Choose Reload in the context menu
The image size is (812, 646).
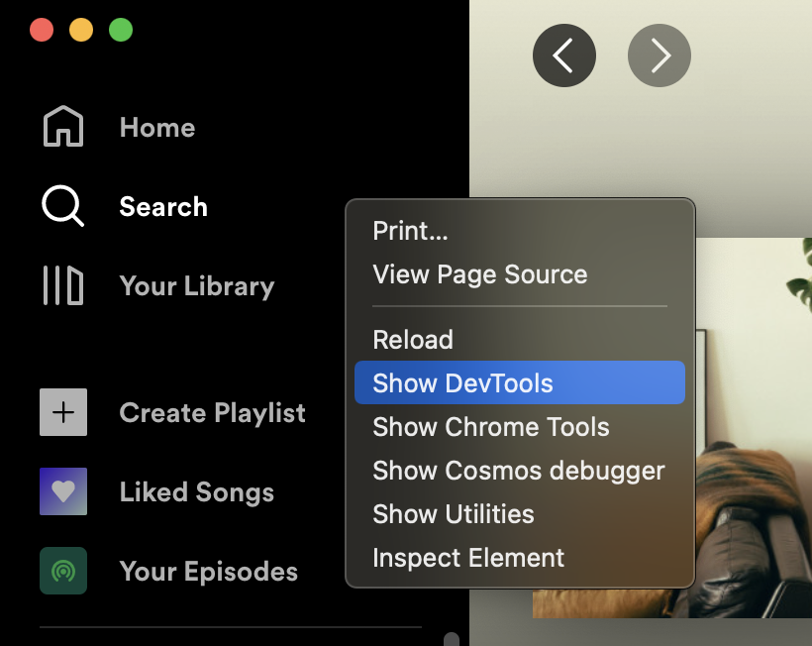point(520,340)
